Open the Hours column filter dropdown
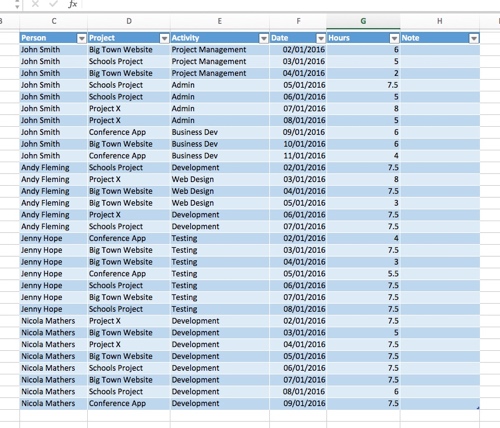Screen dimensions: 500x428 (394, 39)
